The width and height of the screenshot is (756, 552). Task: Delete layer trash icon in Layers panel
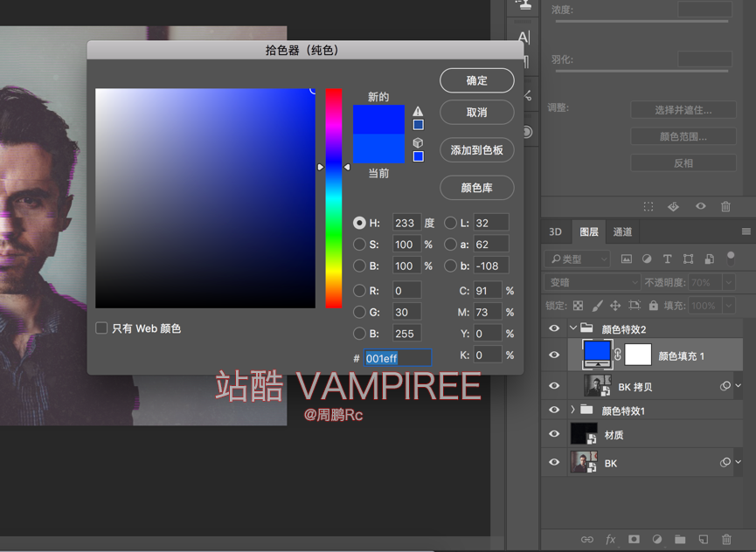click(726, 540)
